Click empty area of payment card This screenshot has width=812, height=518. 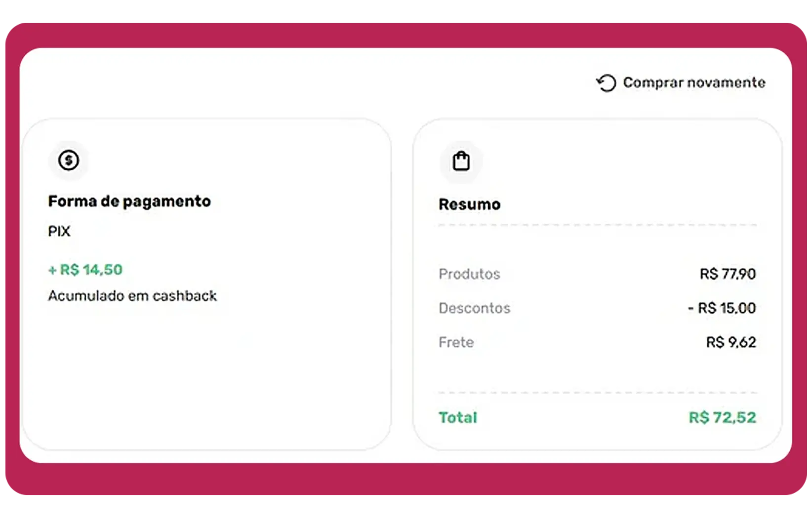click(207, 375)
